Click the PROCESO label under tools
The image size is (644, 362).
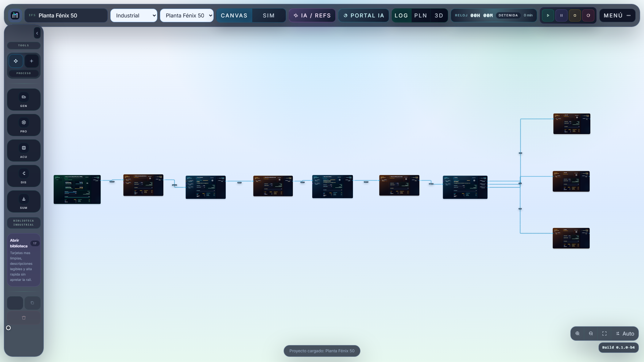pos(23,73)
